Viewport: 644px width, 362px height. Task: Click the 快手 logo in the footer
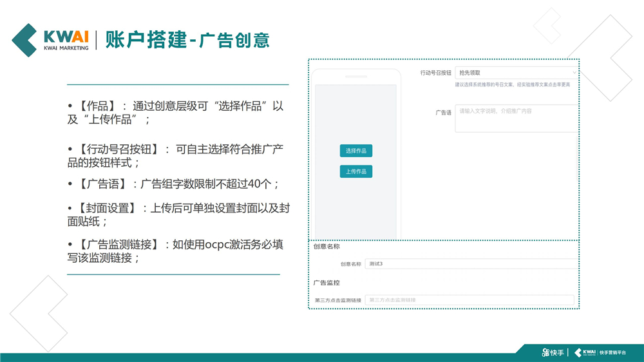pyautogui.click(x=553, y=352)
